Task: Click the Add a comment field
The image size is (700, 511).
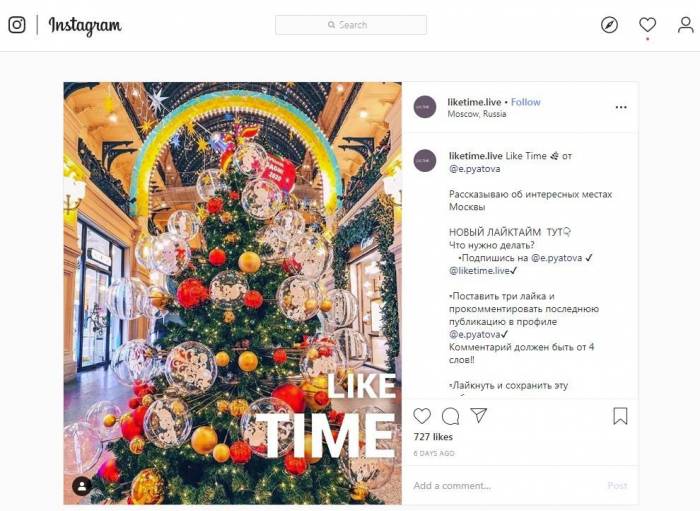Action: click(x=500, y=486)
